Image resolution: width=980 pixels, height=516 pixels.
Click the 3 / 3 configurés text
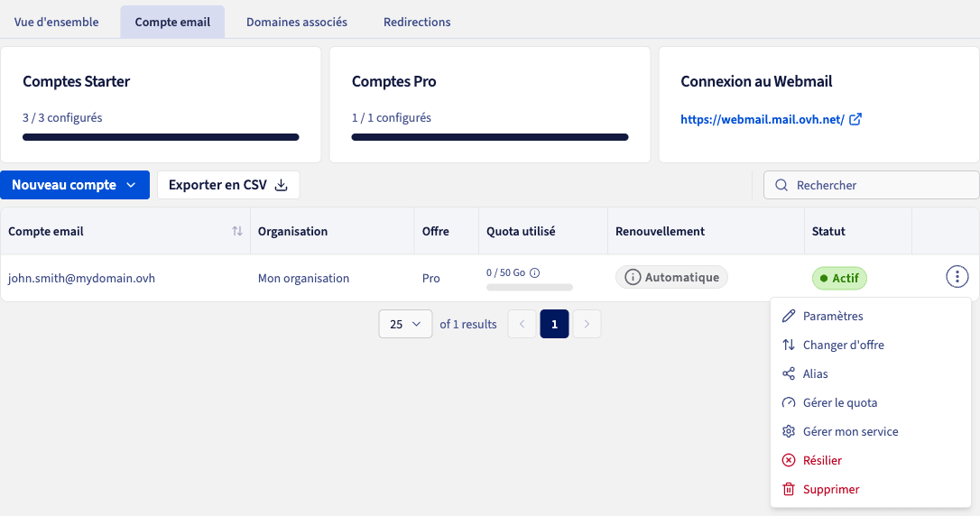pyautogui.click(x=62, y=117)
